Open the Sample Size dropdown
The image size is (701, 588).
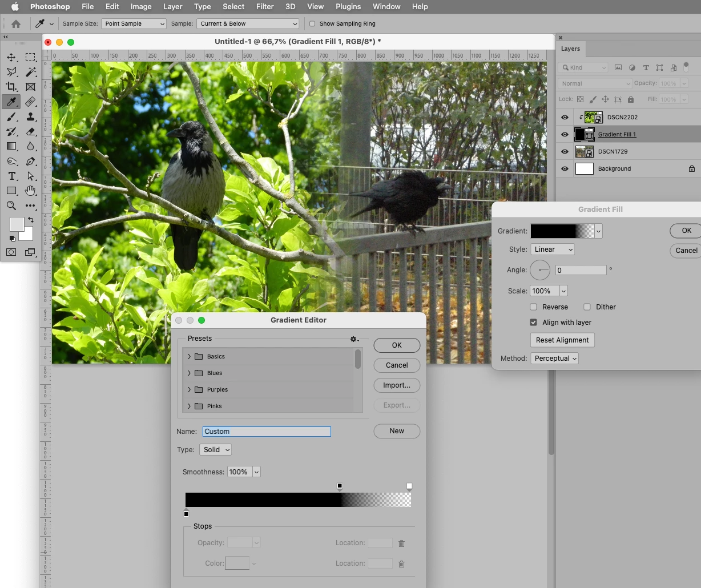[134, 24]
